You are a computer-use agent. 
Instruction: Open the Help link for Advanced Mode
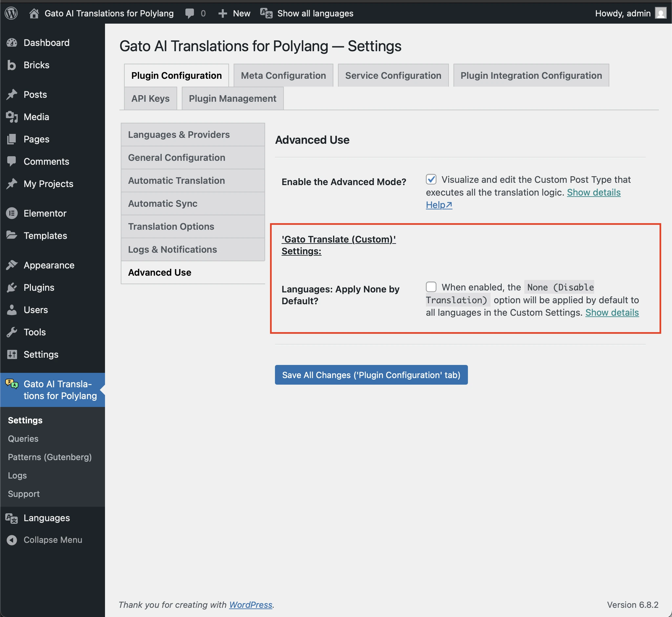(438, 205)
